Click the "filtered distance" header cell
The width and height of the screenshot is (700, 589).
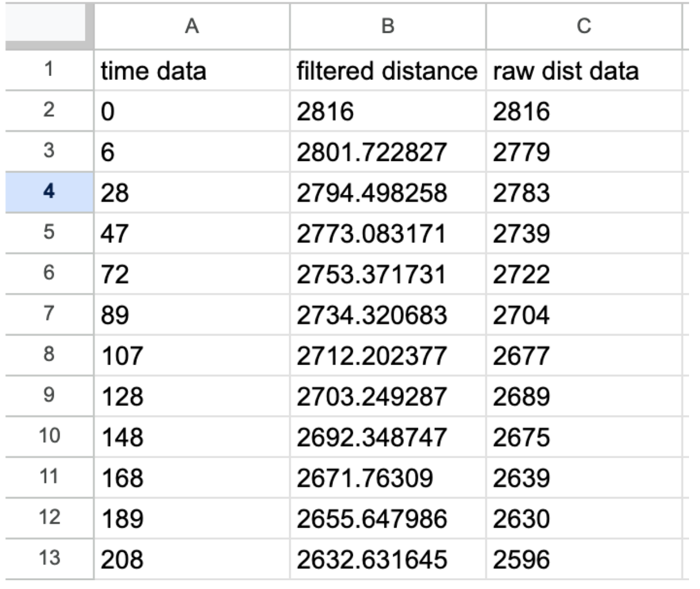point(387,71)
